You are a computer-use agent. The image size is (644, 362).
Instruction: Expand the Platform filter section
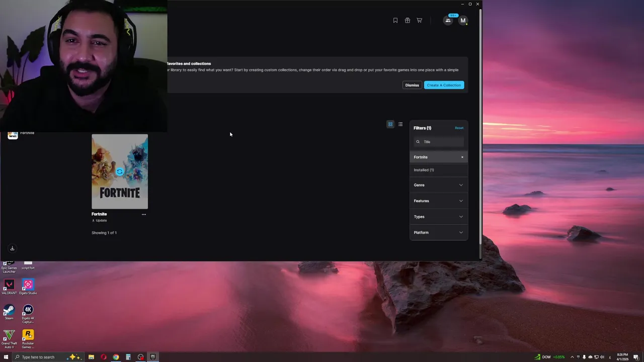tap(439, 232)
